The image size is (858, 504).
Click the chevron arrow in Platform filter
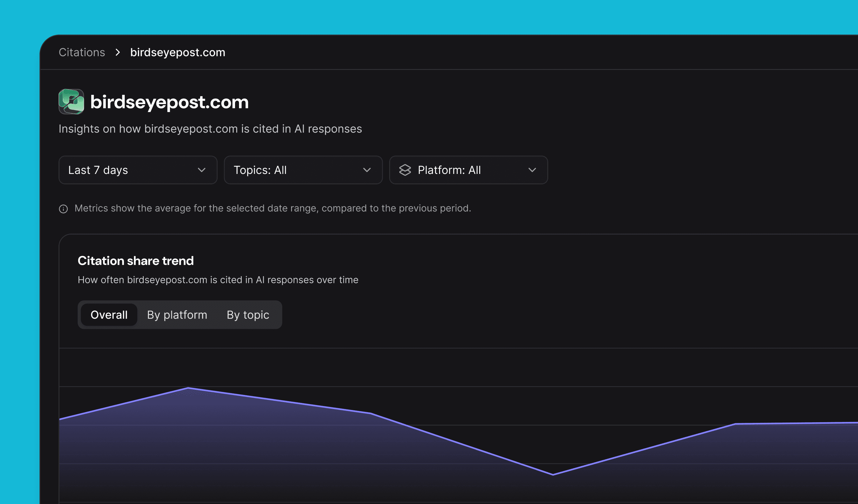coord(532,170)
